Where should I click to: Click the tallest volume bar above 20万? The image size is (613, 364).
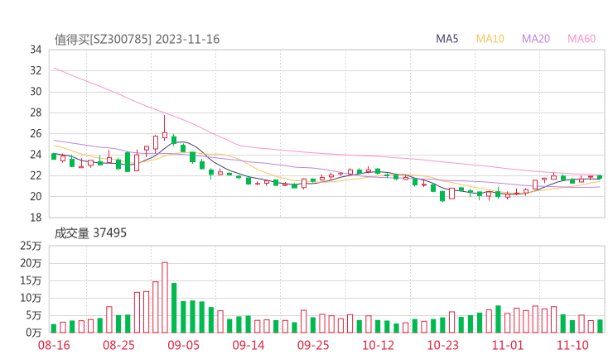165,298
